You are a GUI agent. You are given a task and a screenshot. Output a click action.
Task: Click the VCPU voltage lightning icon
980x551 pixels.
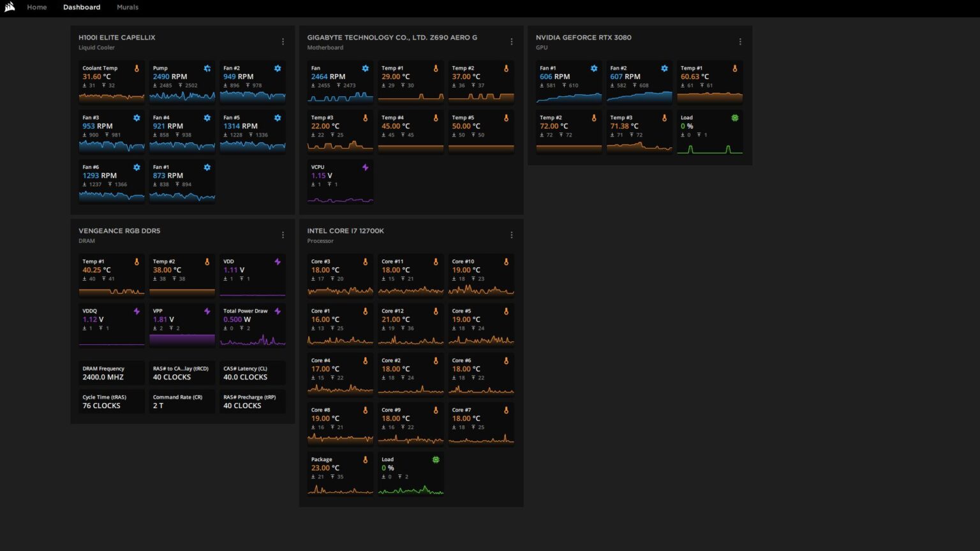click(x=366, y=167)
